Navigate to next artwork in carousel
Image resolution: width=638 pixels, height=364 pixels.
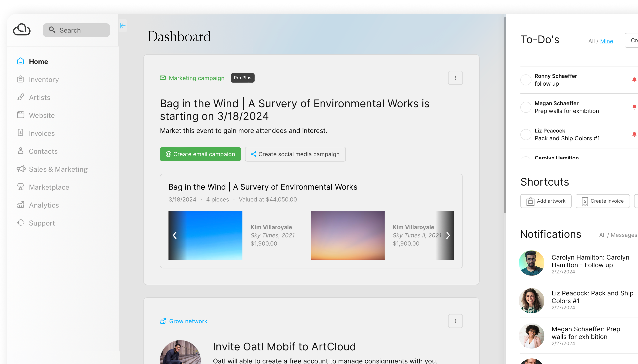click(x=447, y=235)
